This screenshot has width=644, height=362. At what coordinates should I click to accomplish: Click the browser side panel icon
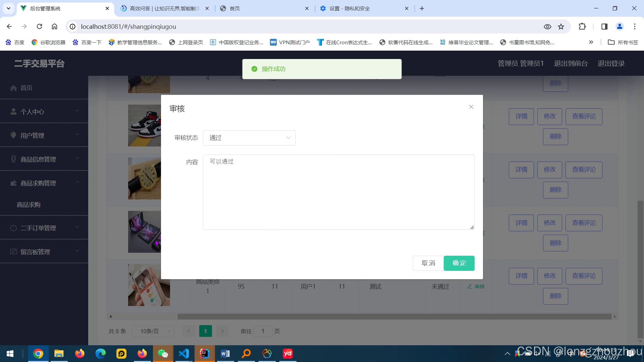click(604, 26)
